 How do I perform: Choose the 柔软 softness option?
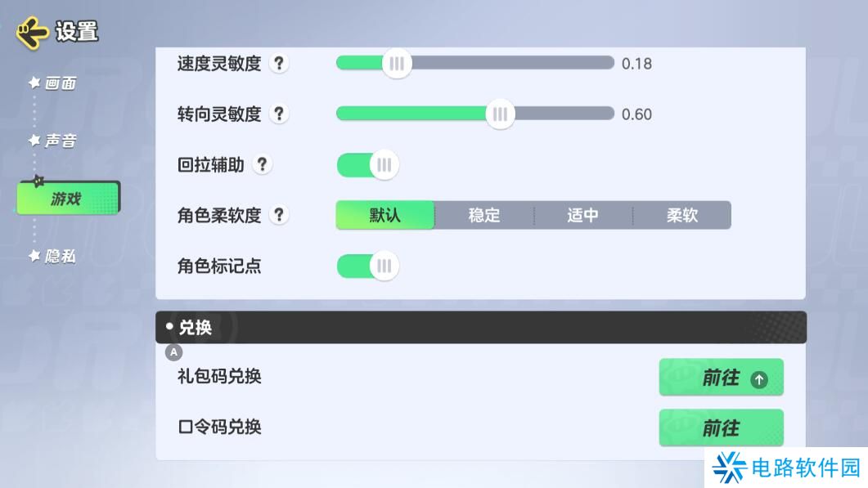[x=682, y=215]
